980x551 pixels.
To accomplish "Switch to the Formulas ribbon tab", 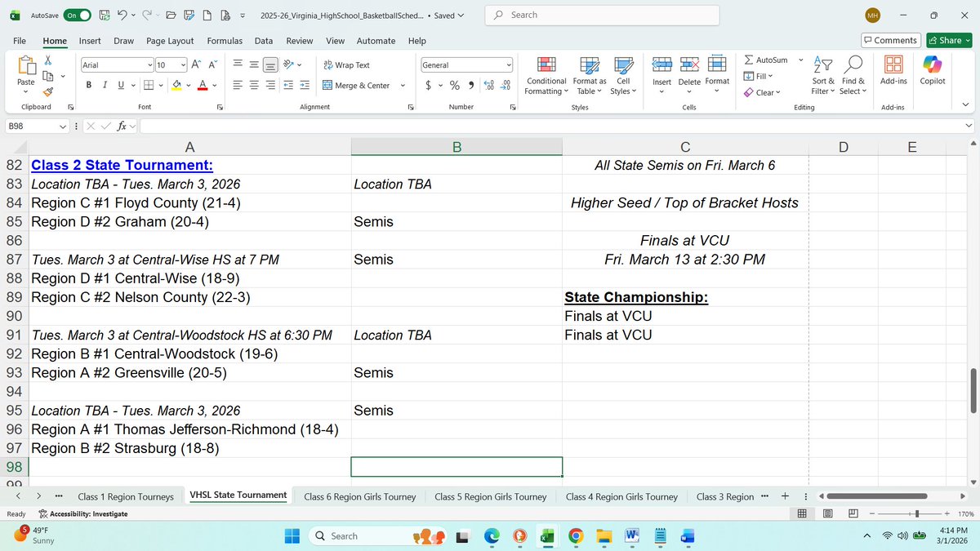I will [x=225, y=41].
